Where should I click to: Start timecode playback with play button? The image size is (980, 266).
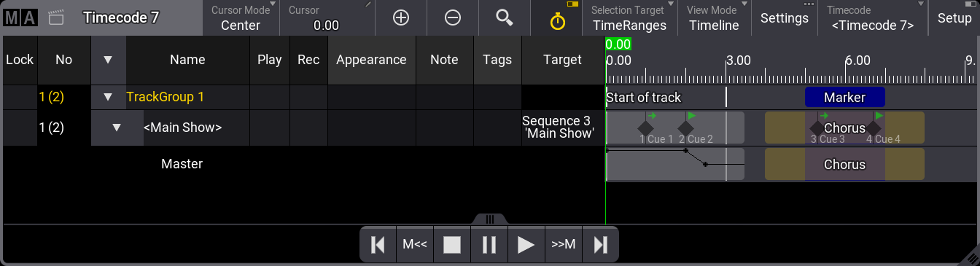click(526, 245)
